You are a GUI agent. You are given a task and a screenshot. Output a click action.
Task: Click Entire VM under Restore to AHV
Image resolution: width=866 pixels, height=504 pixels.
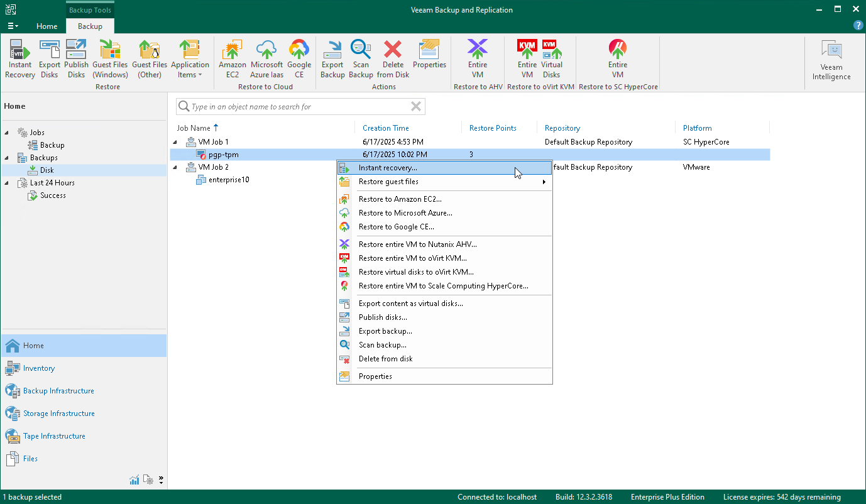click(478, 59)
